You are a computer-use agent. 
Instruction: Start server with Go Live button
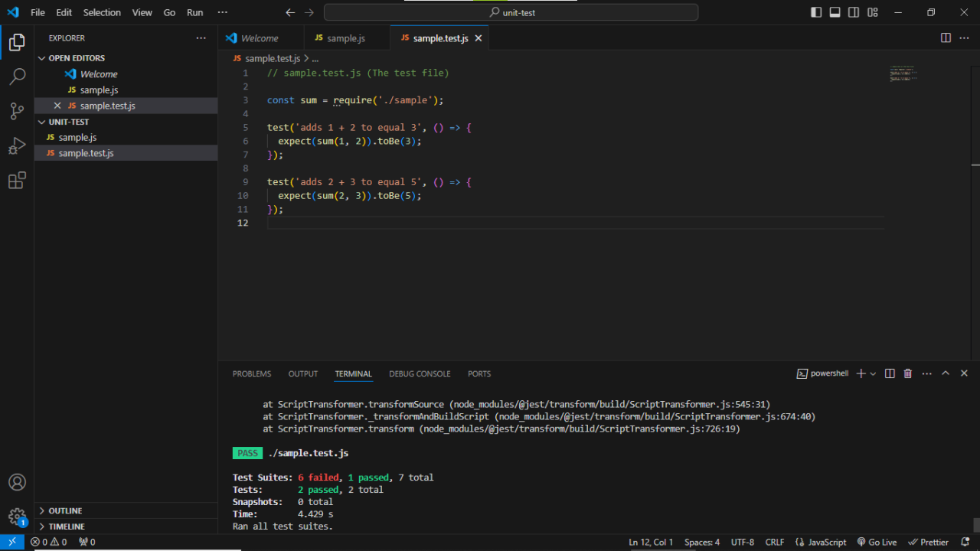[877, 542]
